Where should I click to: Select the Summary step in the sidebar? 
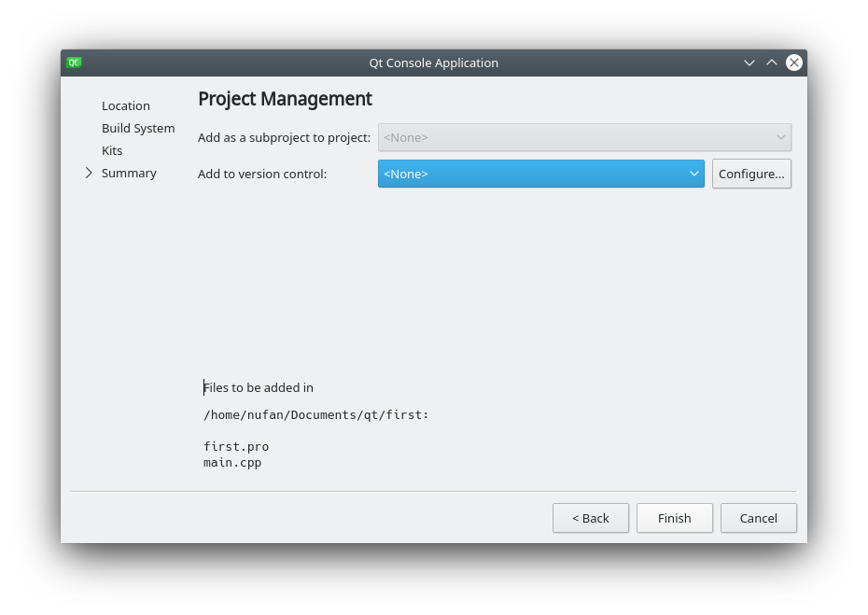(129, 173)
